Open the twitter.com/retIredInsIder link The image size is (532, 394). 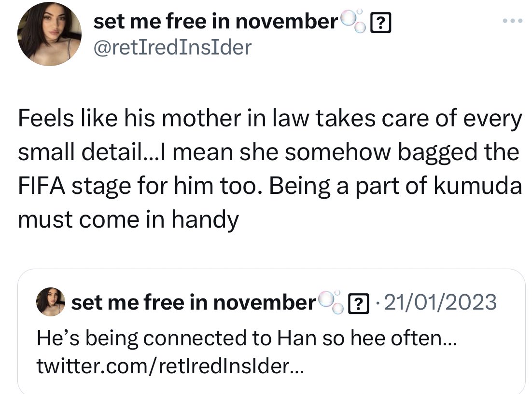[x=170, y=366]
